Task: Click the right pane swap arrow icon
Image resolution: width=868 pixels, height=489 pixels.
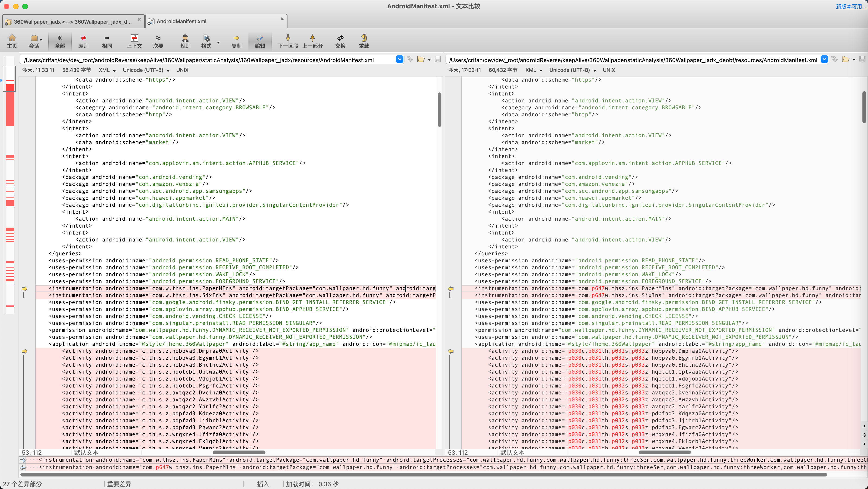Action: [x=834, y=59]
